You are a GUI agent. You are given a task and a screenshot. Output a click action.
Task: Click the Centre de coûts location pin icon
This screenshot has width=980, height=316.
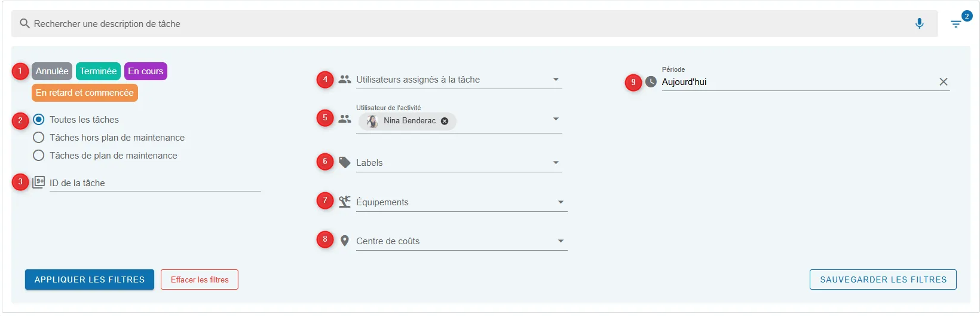coord(345,241)
